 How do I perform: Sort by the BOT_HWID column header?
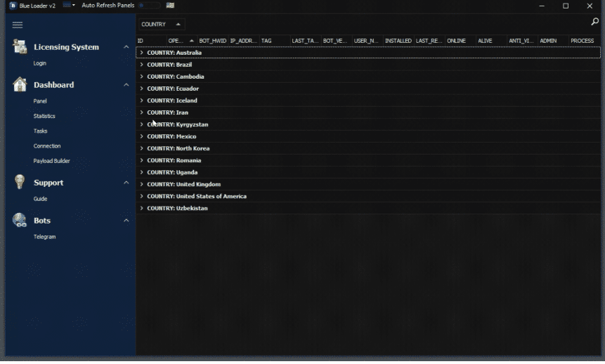[x=213, y=41]
